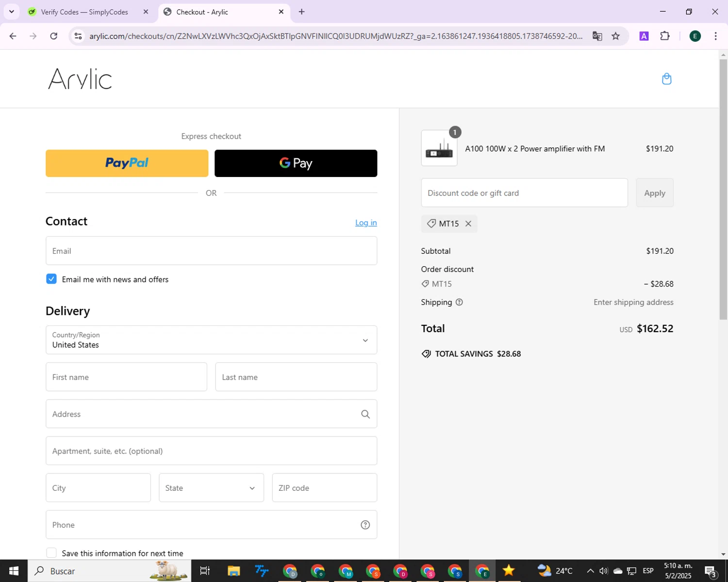Open the Chrome profile E avatar
This screenshot has height=582, width=728.
coord(695,36)
